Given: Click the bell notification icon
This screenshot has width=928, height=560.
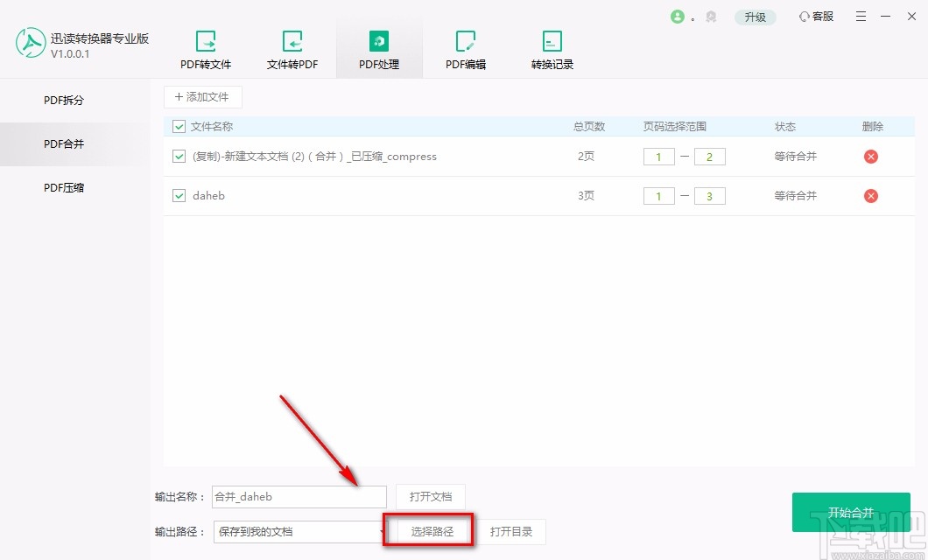Looking at the screenshot, I should pos(711,16).
